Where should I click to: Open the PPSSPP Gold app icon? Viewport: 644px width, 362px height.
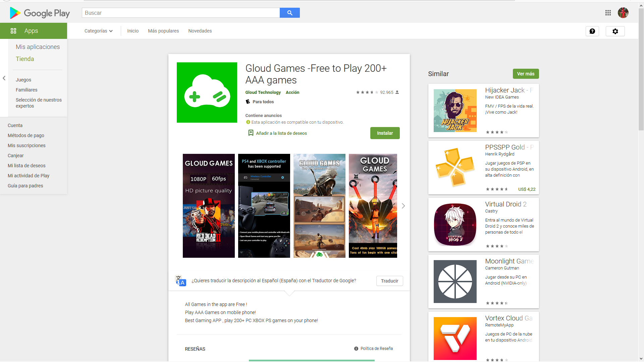point(455,168)
